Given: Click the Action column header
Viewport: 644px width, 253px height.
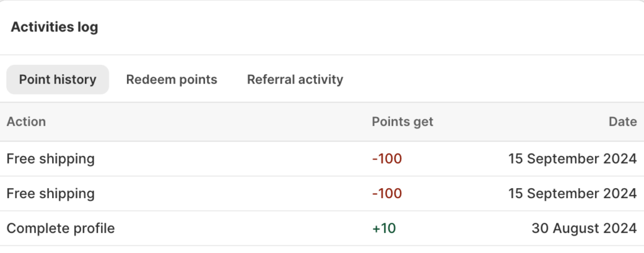Looking at the screenshot, I should pos(26,122).
